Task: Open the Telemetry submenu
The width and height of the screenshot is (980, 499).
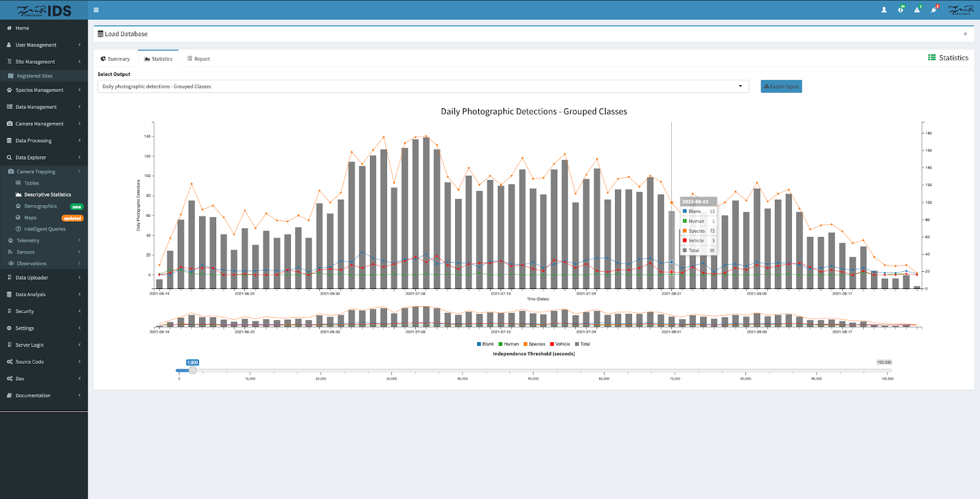Action: tap(43, 241)
